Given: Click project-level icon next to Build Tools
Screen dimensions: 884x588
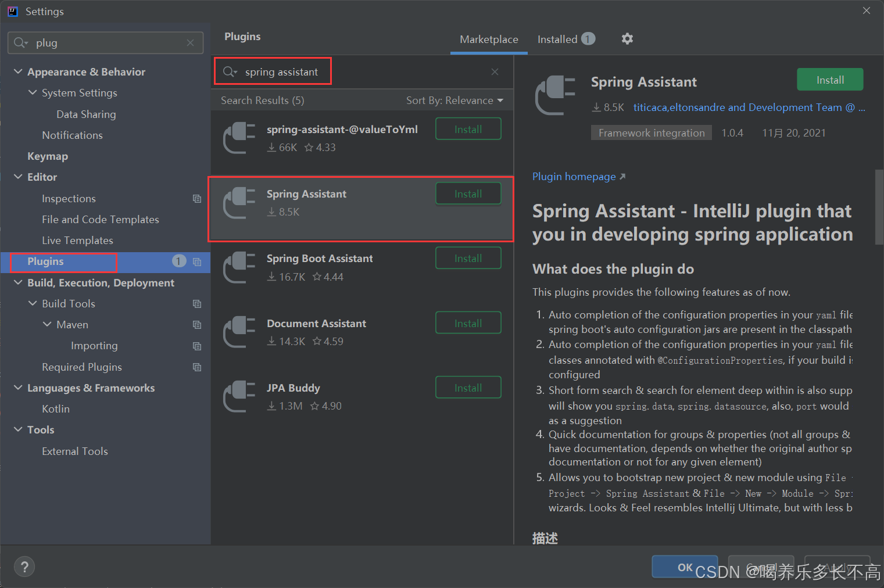Looking at the screenshot, I should pyautogui.click(x=197, y=304).
